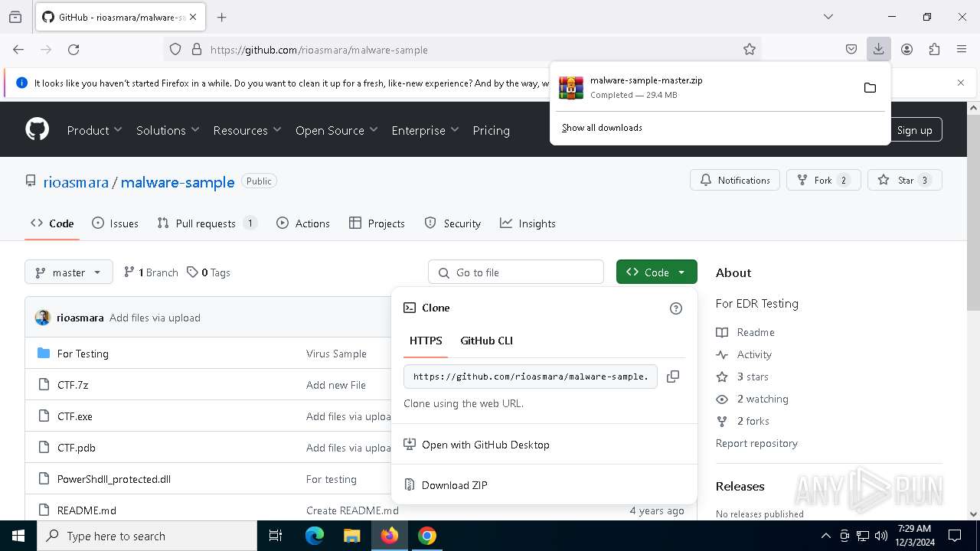The image size is (980, 551).
Task: Star the repository
Action: tap(904, 180)
